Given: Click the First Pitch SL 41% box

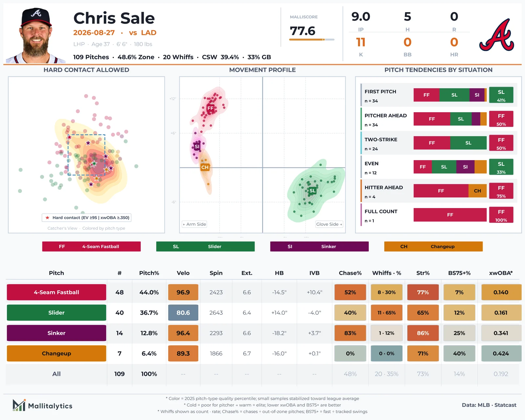Looking at the screenshot, I should tap(501, 95).
